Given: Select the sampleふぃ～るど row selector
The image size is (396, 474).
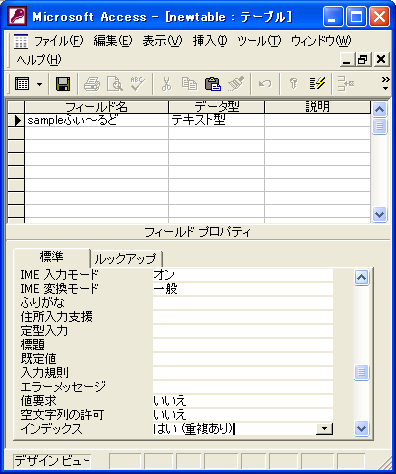Looking at the screenshot, I should 16,120.
